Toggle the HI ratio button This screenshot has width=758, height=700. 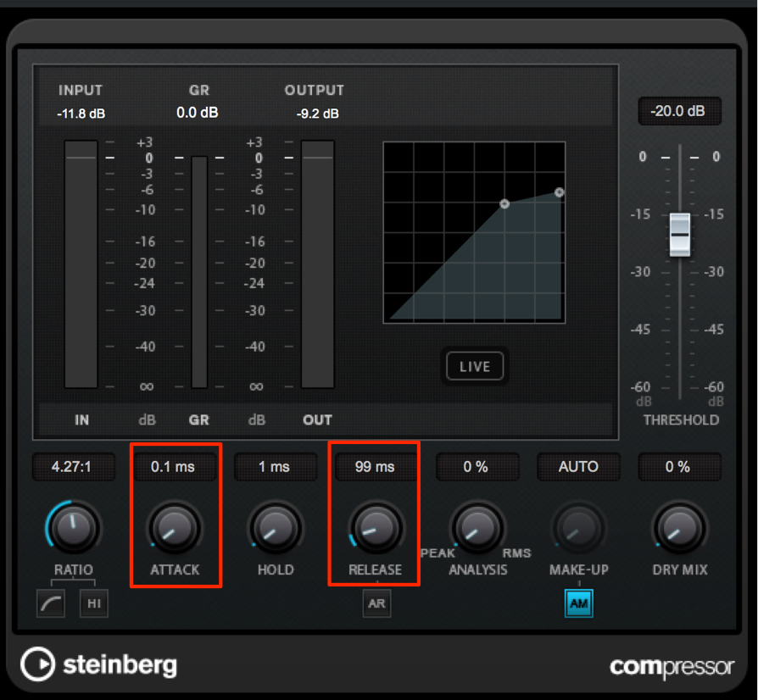pyautogui.click(x=94, y=603)
